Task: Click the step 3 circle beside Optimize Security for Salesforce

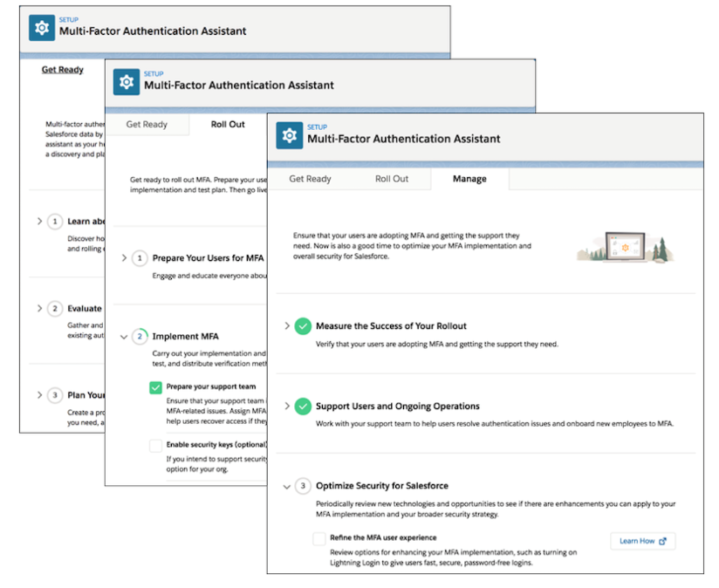Action: [303, 486]
